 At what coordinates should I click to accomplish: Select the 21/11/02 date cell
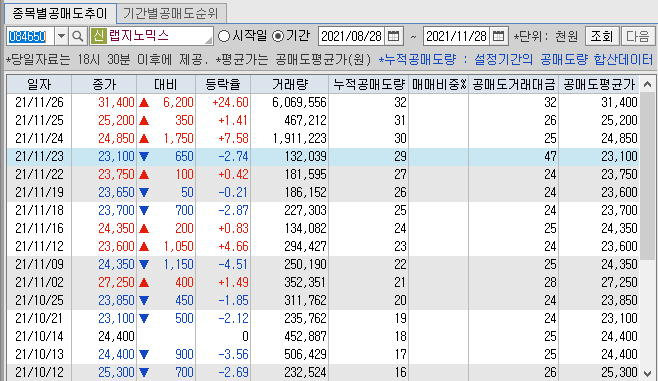39,283
